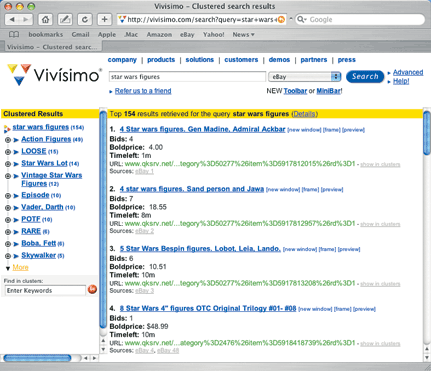Image resolution: width=431 pixels, height=371 pixels.
Task: Expand the Action Figures cluster arrow
Action: tap(16, 140)
